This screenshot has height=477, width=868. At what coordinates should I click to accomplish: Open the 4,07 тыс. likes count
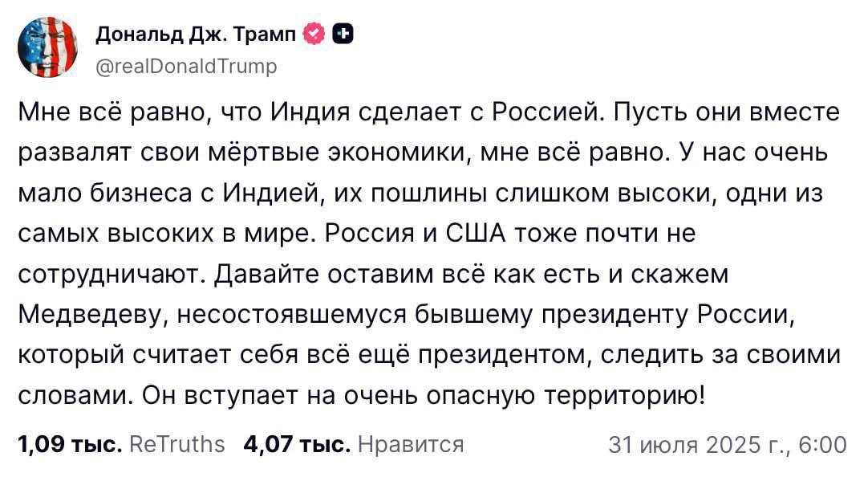point(298,444)
